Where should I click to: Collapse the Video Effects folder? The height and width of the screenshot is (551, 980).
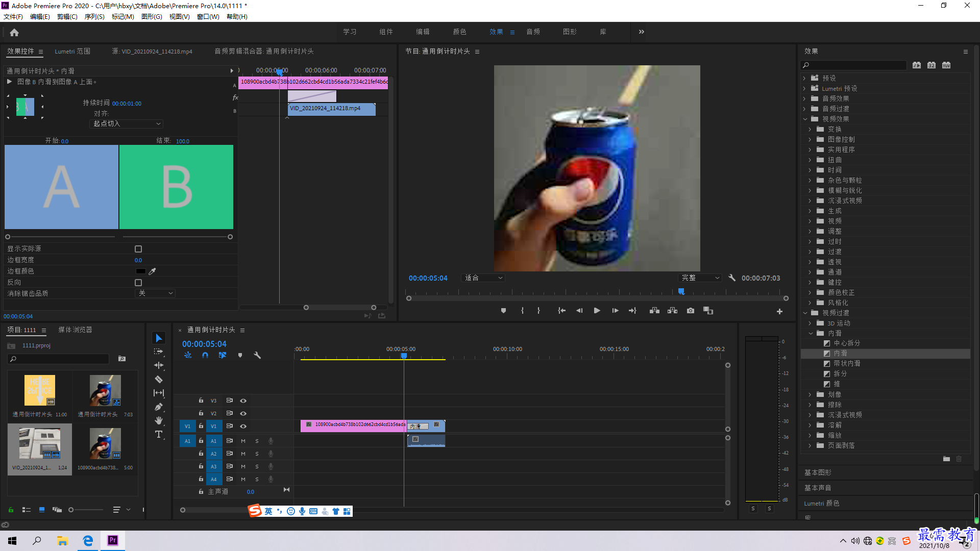805,119
